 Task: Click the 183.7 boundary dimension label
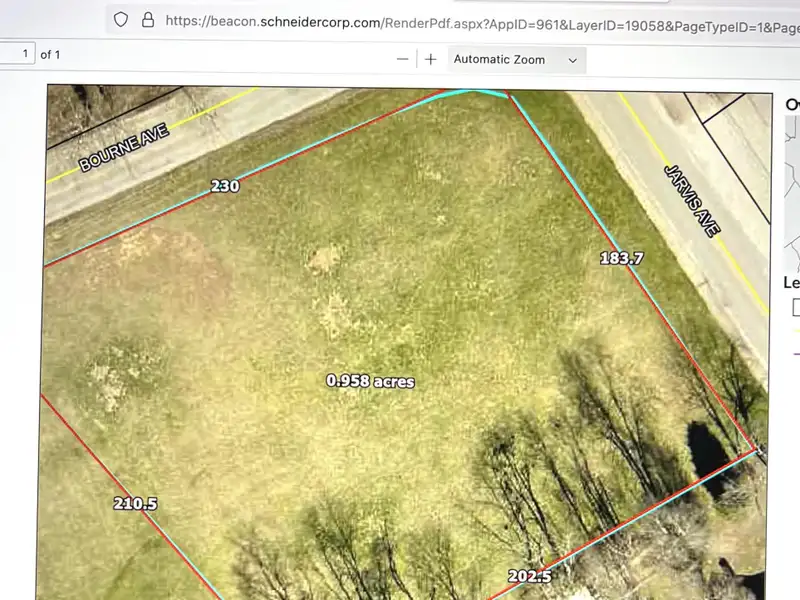(x=621, y=258)
